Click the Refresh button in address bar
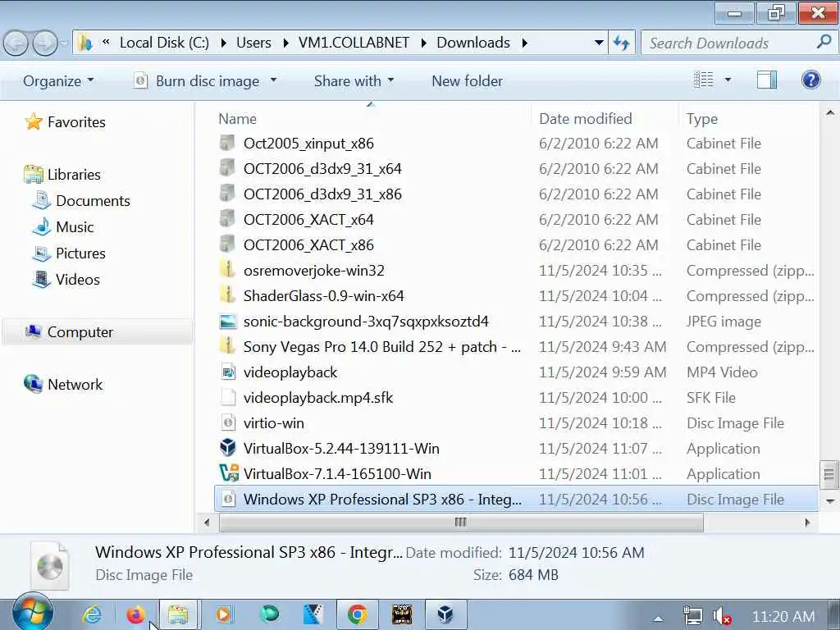The width and height of the screenshot is (840, 630). click(622, 43)
